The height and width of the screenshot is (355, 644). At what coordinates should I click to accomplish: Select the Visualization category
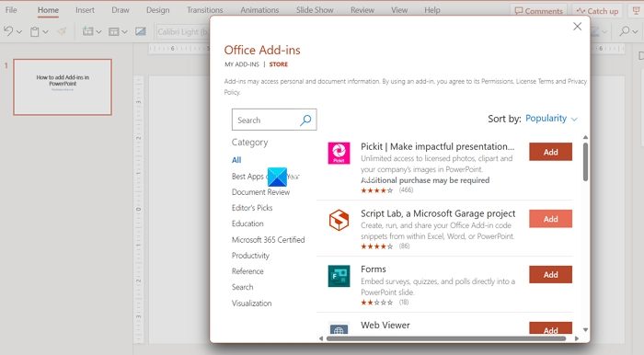click(252, 303)
